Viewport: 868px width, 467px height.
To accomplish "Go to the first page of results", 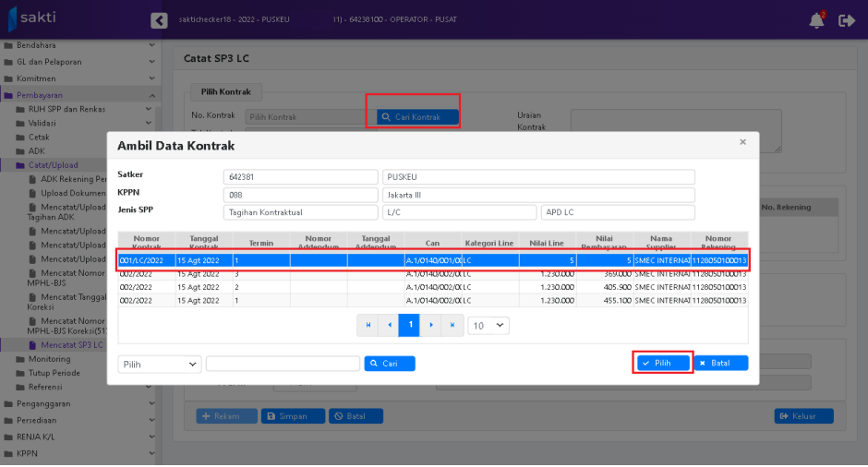I will (369, 325).
